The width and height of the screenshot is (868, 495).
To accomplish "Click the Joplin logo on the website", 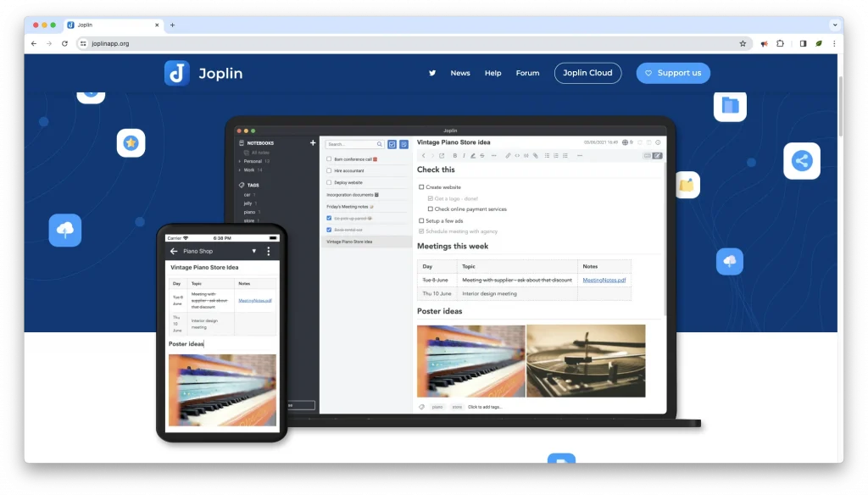I will tap(203, 73).
